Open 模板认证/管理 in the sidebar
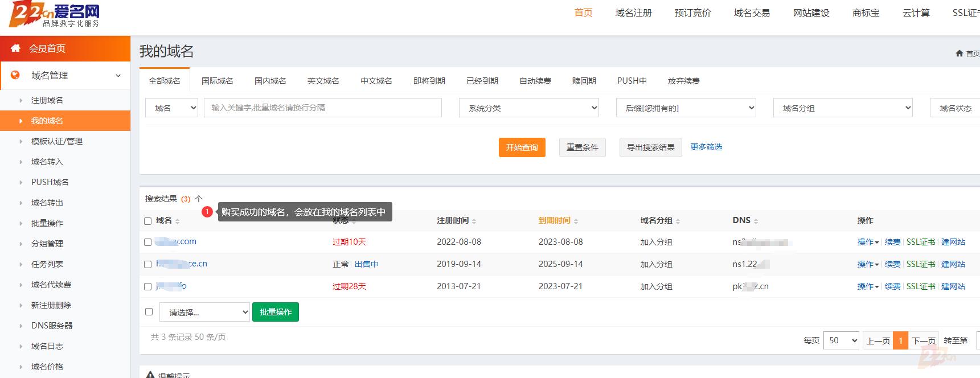 (57, 141)
